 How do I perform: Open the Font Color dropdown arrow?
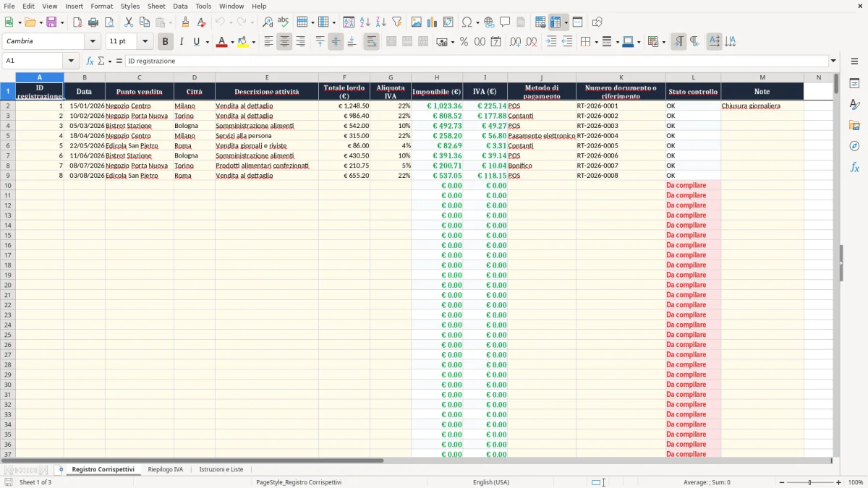pyautogui.click(x=232, y=42)
